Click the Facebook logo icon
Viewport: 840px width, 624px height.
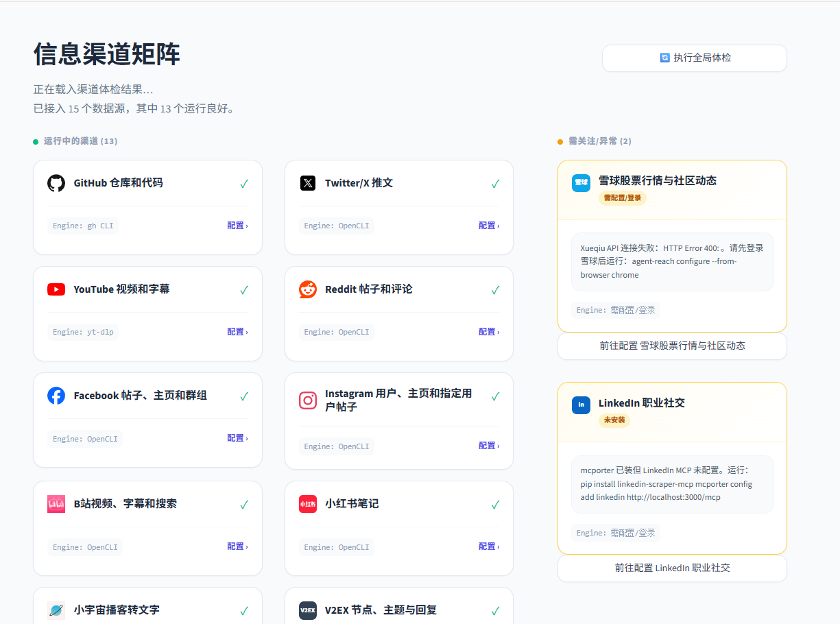pos(56,396)
